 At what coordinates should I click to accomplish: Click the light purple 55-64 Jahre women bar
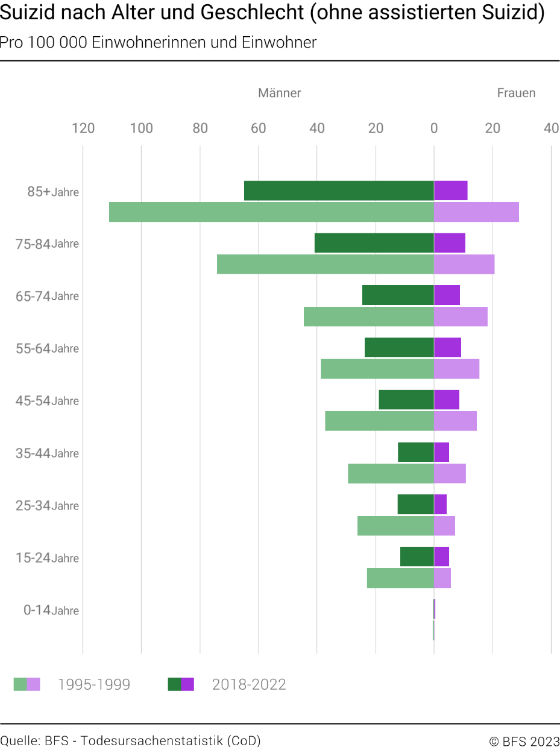(x=456, y=368)
